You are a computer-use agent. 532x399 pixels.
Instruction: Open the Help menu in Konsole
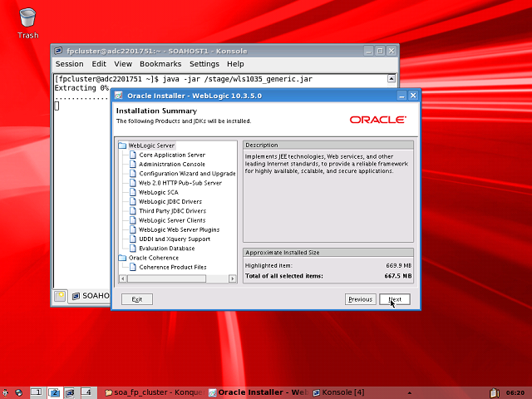click(x=235, y=64)
